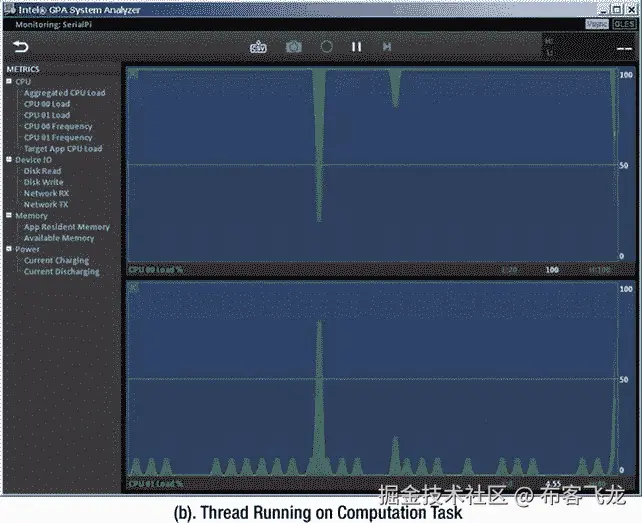Toggle the GLES button
Image resolution: width=642 pixels, height=523 pixels.
pyautogui.click(x=624, y=24)
